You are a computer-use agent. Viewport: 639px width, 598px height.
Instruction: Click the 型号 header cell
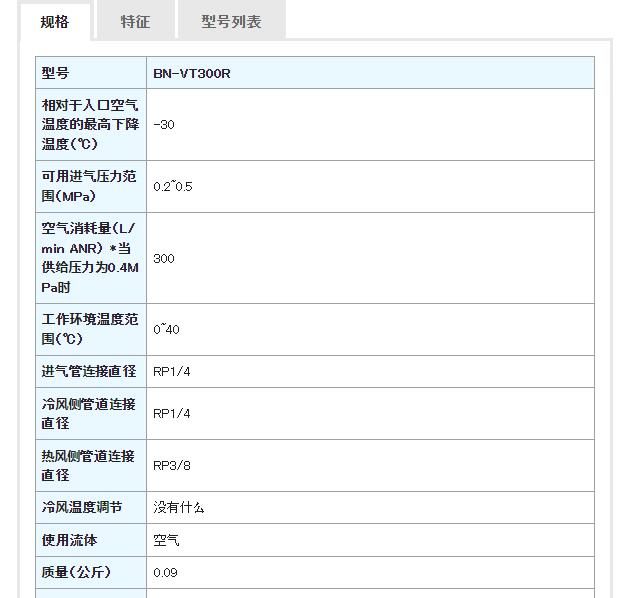click(x=91, y=73)
